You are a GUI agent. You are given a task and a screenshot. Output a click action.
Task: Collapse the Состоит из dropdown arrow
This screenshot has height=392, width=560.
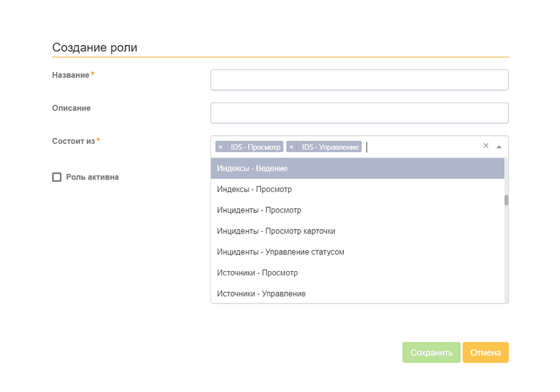coord(499,146)
